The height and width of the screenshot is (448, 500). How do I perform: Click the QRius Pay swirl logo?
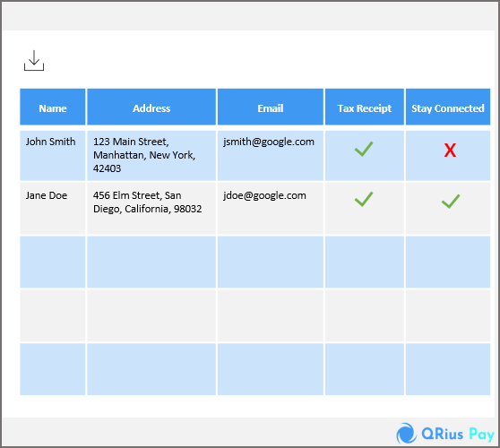click(406, 434)
